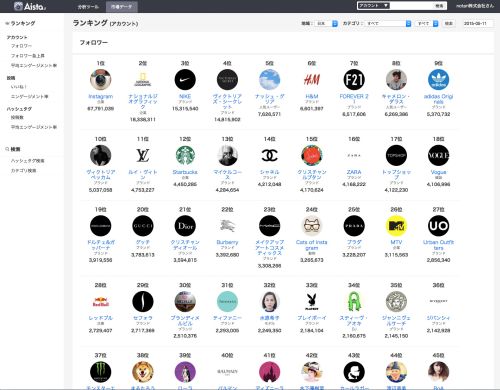
Task: Open the アカウント dropdown in top search
Action: (373, 6)
